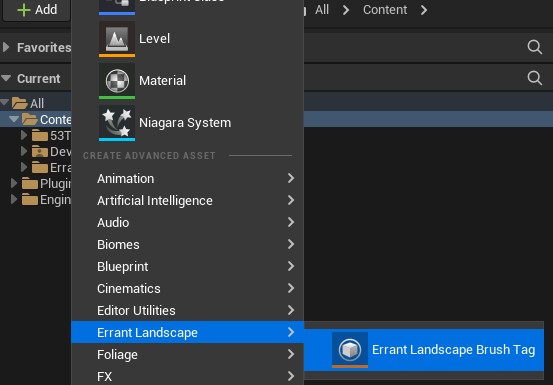The image size is (553, 385).
Task: Click the chevron after Content breadcrumb
Action: click(x=424, y=10)
